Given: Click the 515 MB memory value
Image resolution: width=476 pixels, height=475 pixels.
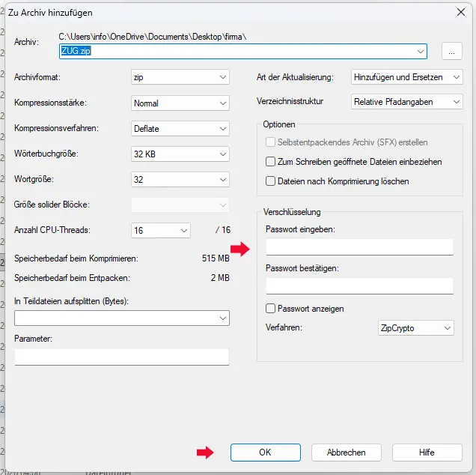Looking at the screenshot, I should [x=216, y=258].
